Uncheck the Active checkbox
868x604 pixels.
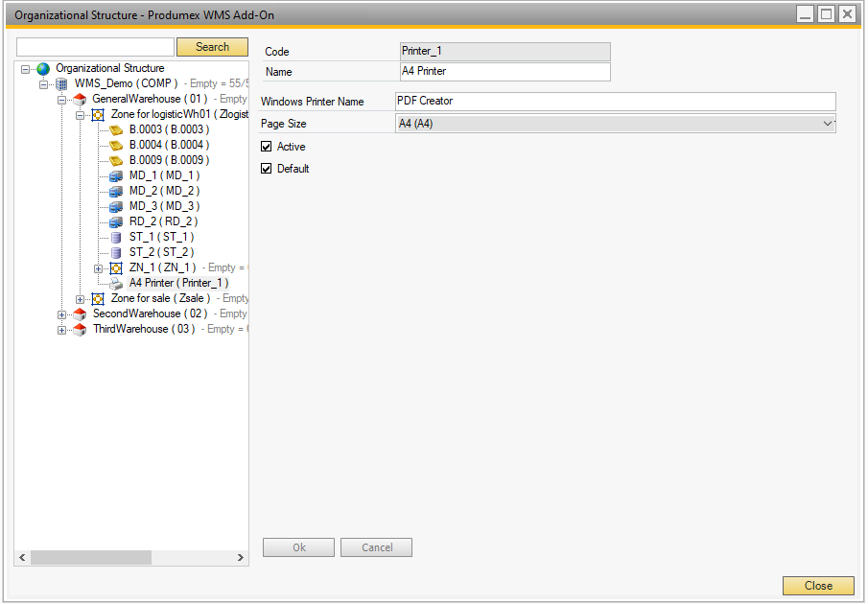click(267, 147)
